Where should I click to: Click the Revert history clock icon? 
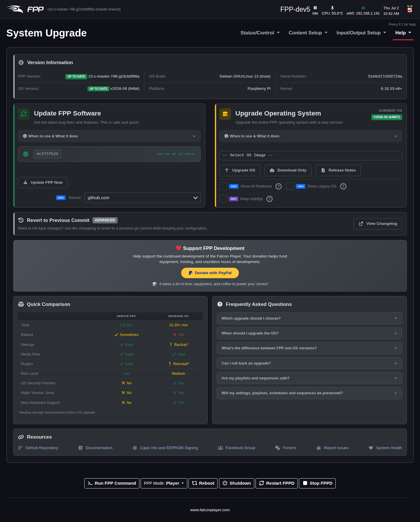click(x=21, y=220)
